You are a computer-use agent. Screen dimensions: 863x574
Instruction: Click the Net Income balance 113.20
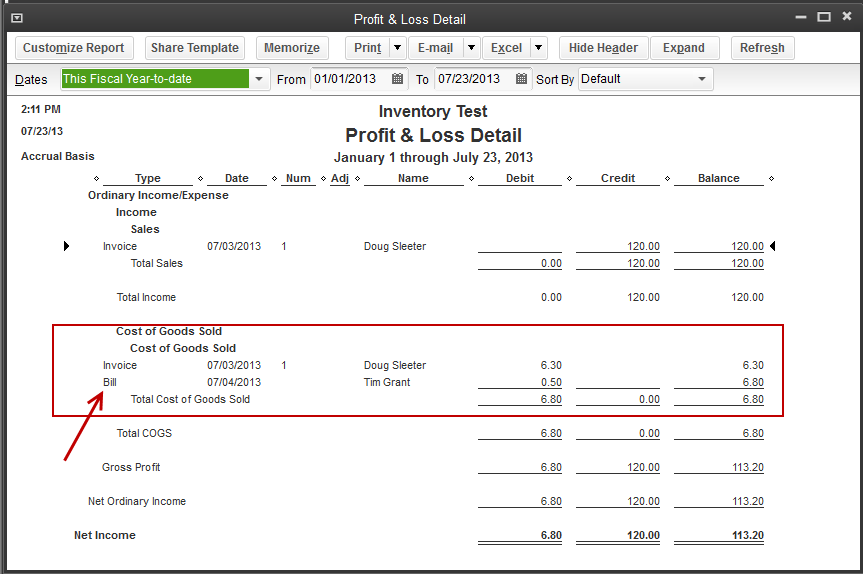pos(747,535)
